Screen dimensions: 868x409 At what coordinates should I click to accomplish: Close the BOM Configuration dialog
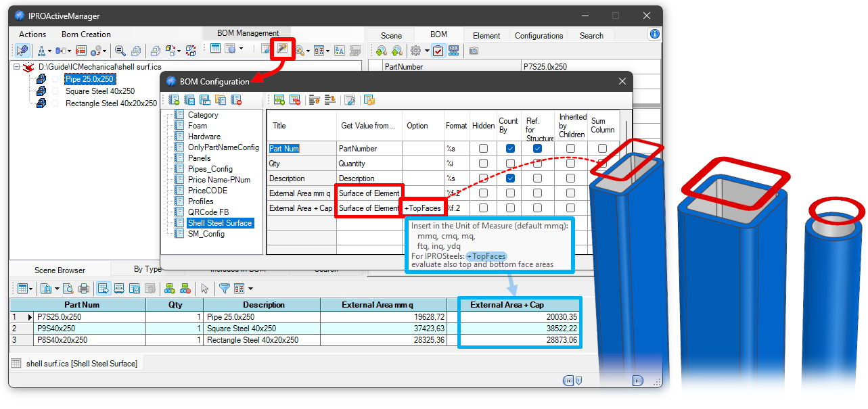pyautogui.click(x=622, y=81)
